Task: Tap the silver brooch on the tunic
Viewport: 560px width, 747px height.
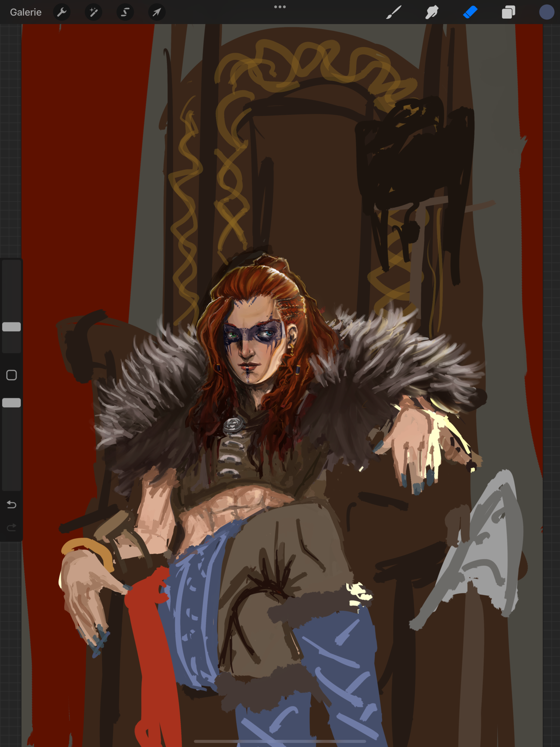Action: point(233,425)
